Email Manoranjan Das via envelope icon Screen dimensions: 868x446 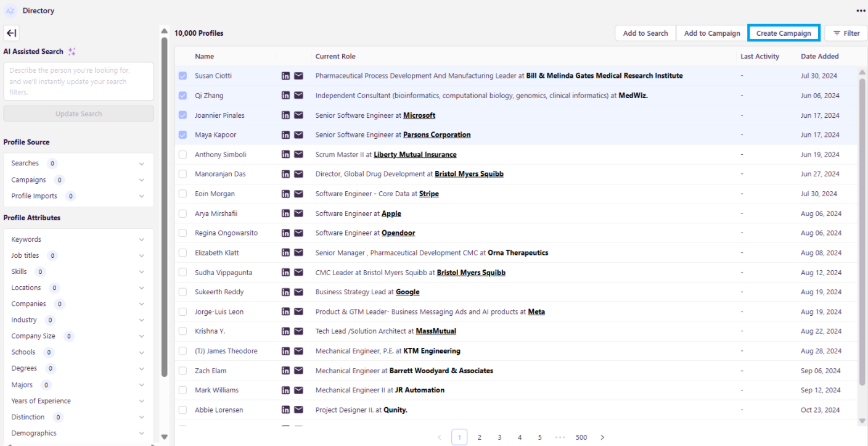click(298, 174)
